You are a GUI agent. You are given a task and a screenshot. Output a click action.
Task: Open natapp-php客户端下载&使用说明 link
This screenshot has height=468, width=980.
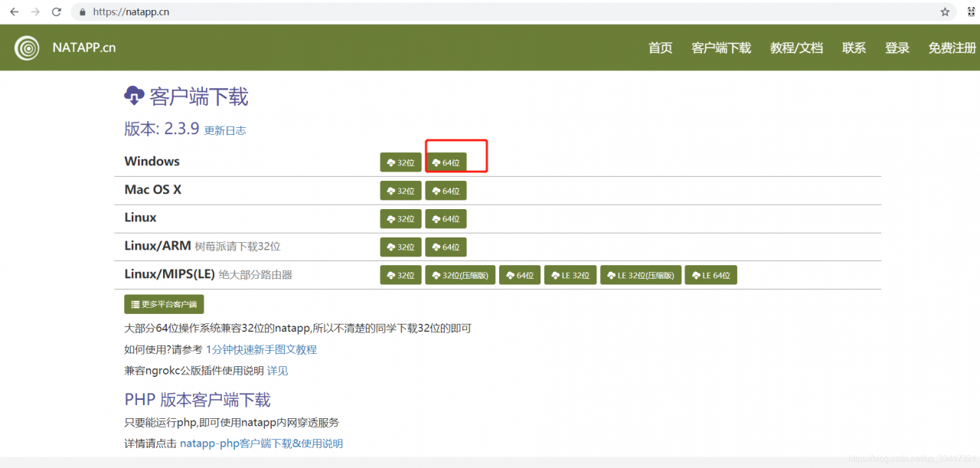261,443
